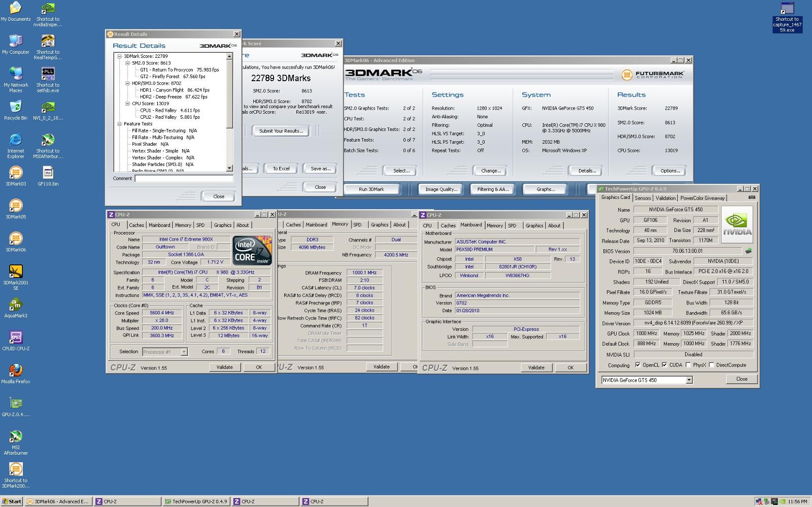Image resolution: width=812 pixels, height=507 pixels.
Task: Collapse the CPU Score tree node
Action: [x=127, y=104]
